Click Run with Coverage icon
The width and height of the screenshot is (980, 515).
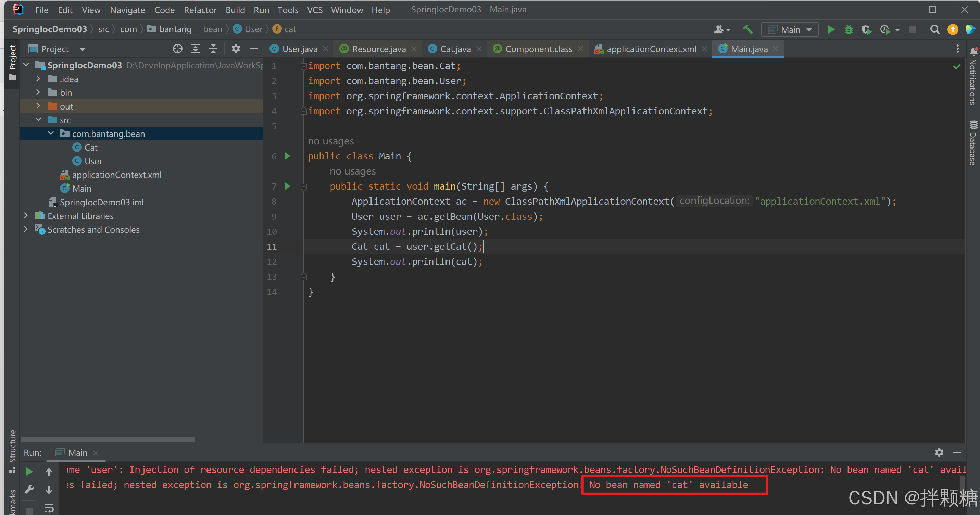tap(867, 30)
